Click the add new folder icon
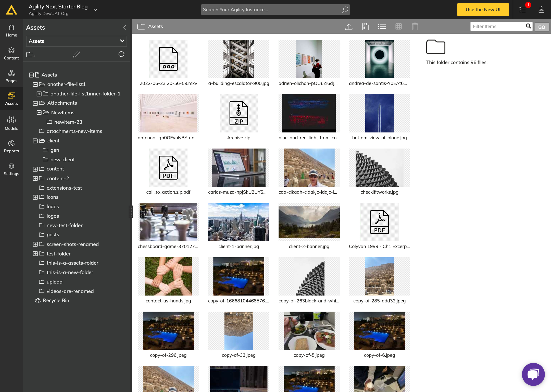This screenshot has width=551, height=392. click(31, 54)
